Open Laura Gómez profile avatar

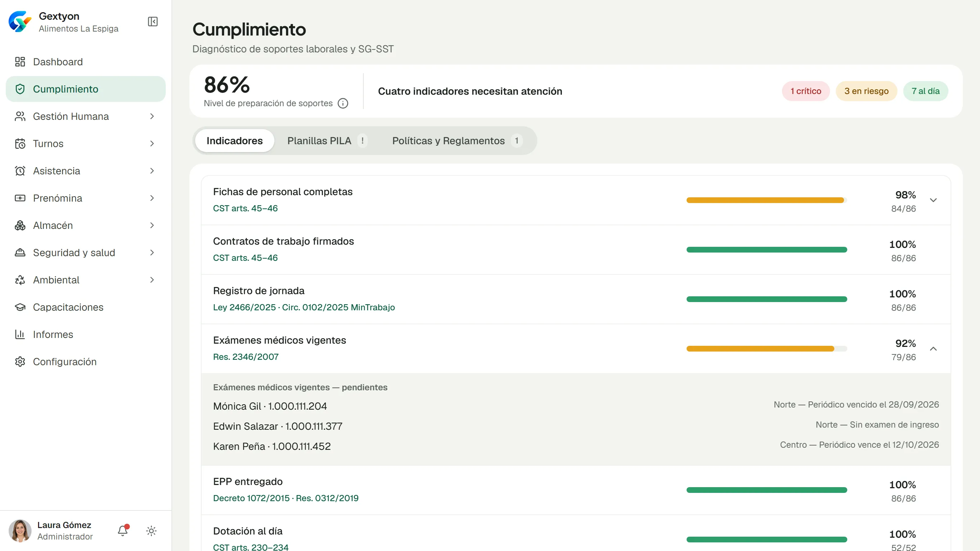coord(20,531)
